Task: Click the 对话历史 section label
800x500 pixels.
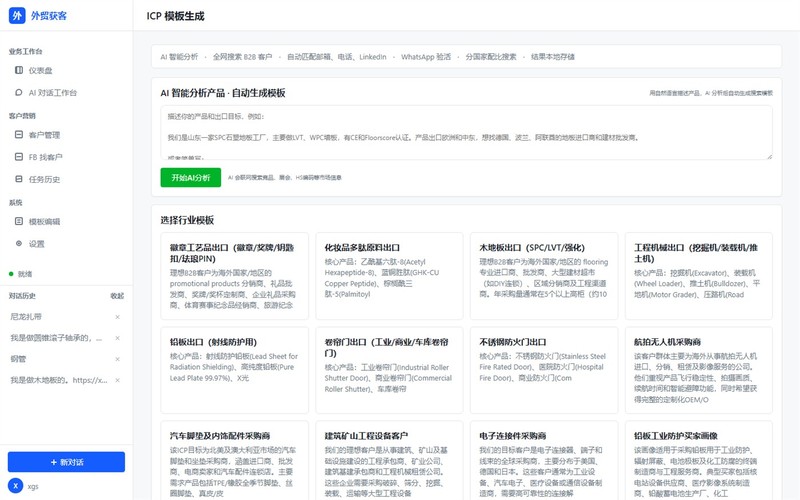Action: point(22,296)
